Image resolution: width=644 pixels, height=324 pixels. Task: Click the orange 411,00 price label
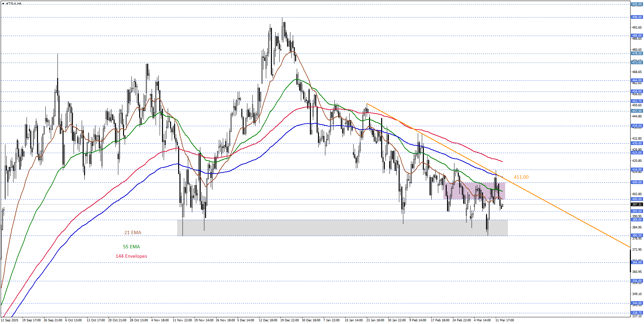coord(521,177)
